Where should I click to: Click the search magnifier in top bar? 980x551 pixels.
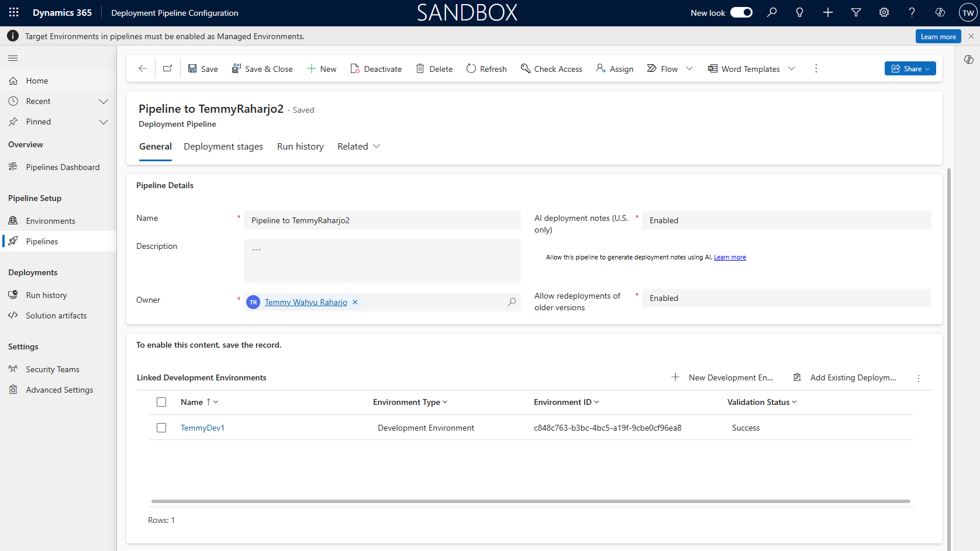(x=772, y=12)
